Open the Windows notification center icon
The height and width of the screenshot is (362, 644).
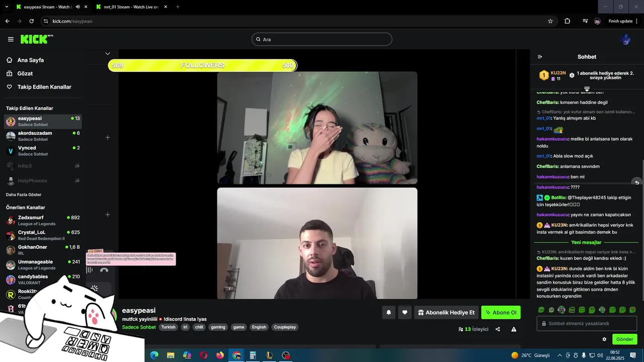point(633,355)
